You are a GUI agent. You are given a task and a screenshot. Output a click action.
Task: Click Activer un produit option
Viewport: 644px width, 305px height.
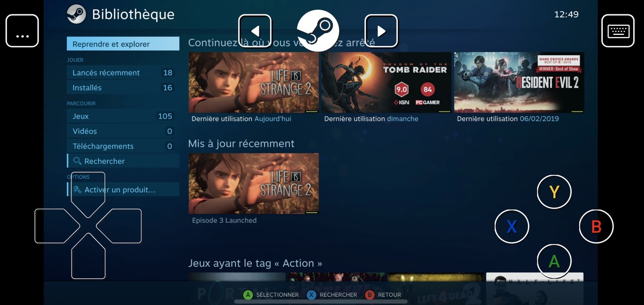coord(123,190)
